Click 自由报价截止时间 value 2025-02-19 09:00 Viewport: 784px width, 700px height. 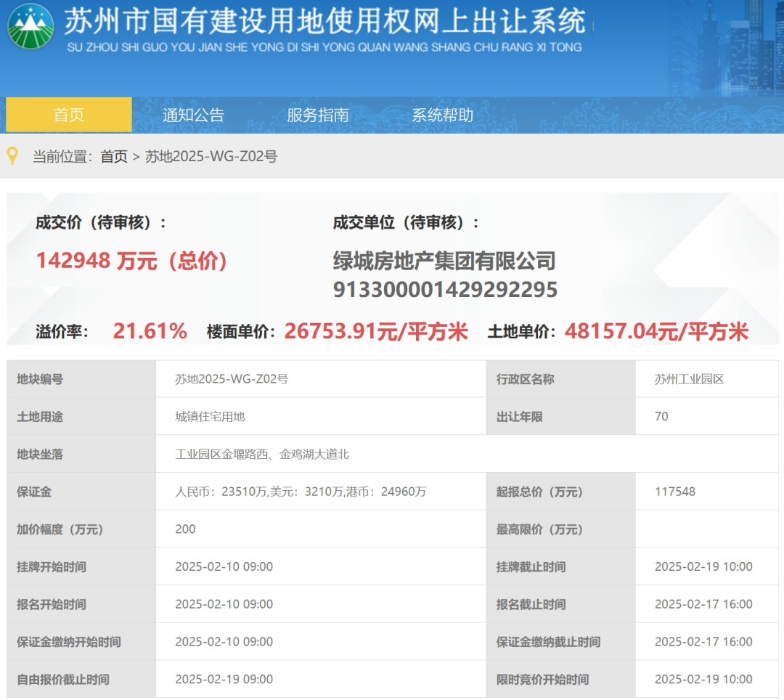[224, 679]
